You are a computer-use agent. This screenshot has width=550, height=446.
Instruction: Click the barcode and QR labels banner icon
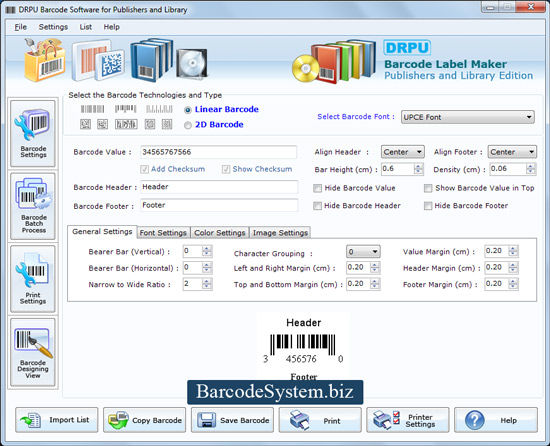coord(98,60)
